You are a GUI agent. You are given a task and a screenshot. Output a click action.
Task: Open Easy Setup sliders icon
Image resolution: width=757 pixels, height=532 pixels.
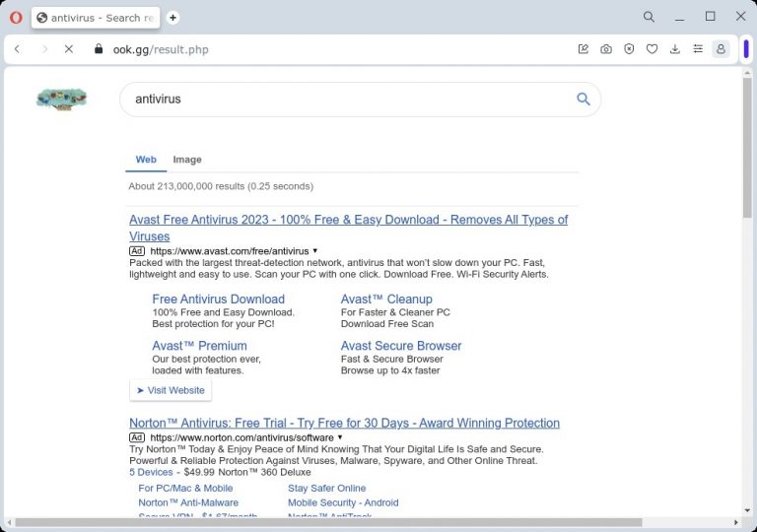(698, 49)
